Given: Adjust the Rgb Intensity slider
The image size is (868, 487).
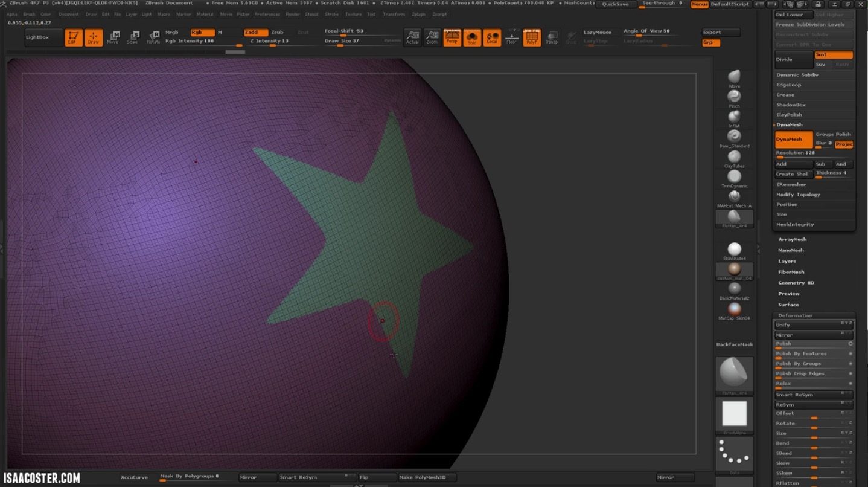Looking at the screenshot, I should pyautogui.click(x=203, y=42).
